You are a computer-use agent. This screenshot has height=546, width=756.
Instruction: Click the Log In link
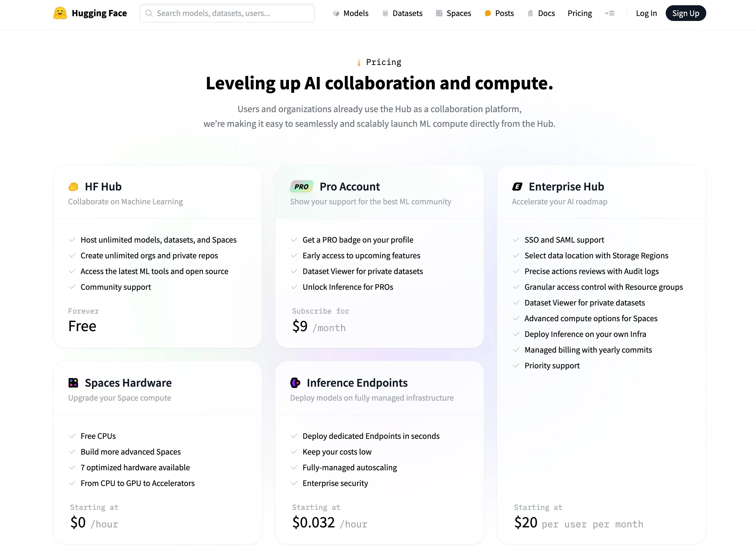[646, 13]
